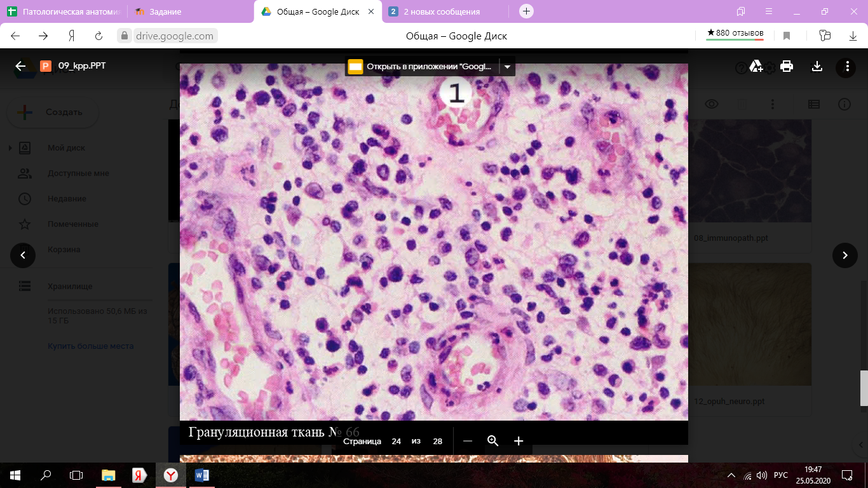
Task: Go to the previous file in preview
Action: [23, 255]
